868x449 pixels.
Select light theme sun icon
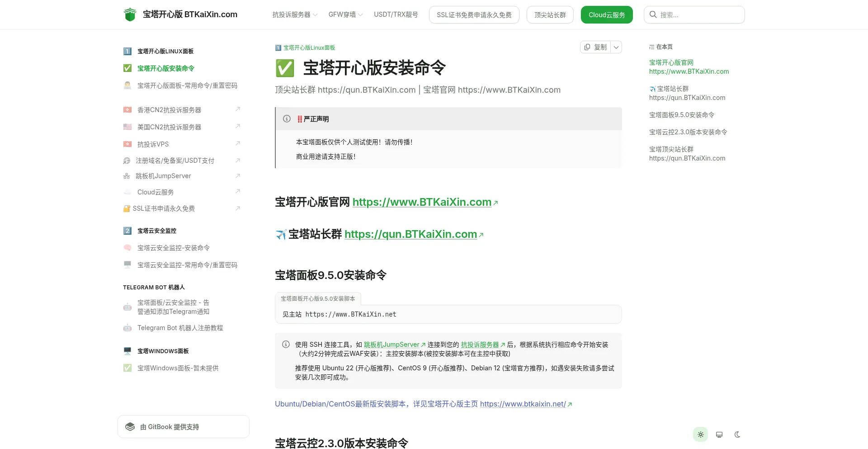point(700,435)
